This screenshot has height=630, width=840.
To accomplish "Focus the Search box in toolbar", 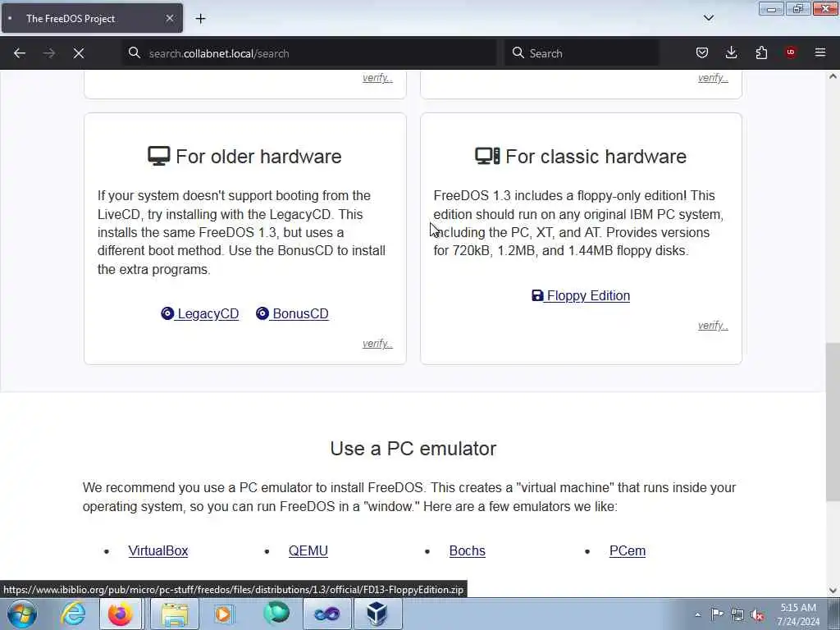I will 582,53.
